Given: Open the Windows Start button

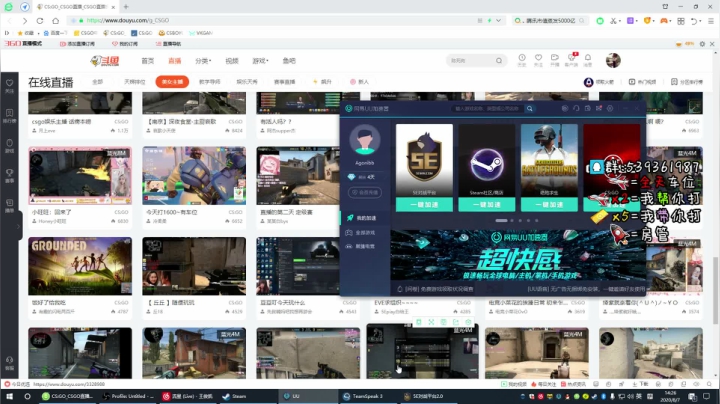Looking at the screenshot, I should (x=10, y=396).
